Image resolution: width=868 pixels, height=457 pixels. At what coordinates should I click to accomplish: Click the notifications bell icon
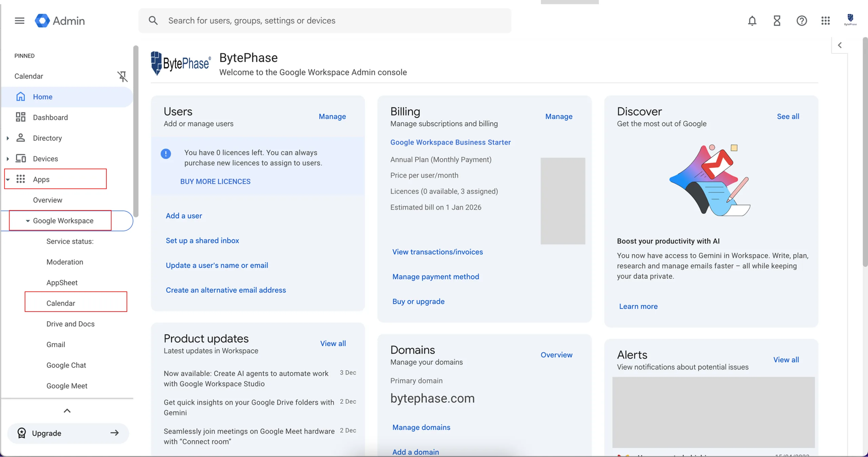pos(752,21)
